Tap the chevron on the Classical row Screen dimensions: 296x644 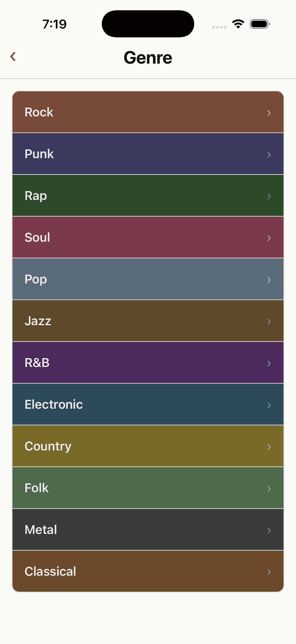[269, 572]
